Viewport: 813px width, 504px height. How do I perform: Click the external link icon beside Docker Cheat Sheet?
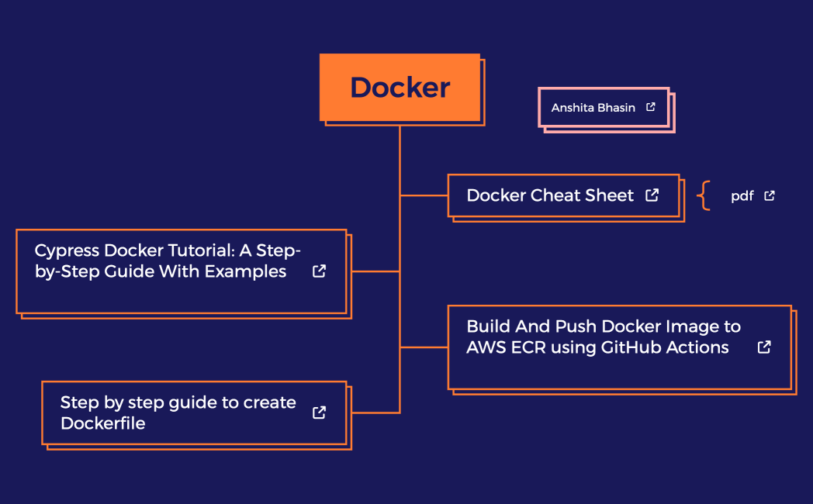tap(652, 195)
